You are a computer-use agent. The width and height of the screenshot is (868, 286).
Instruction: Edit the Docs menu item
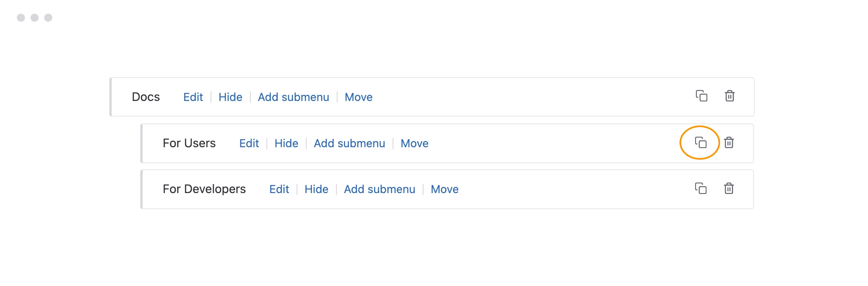click(x=193, y=97)
